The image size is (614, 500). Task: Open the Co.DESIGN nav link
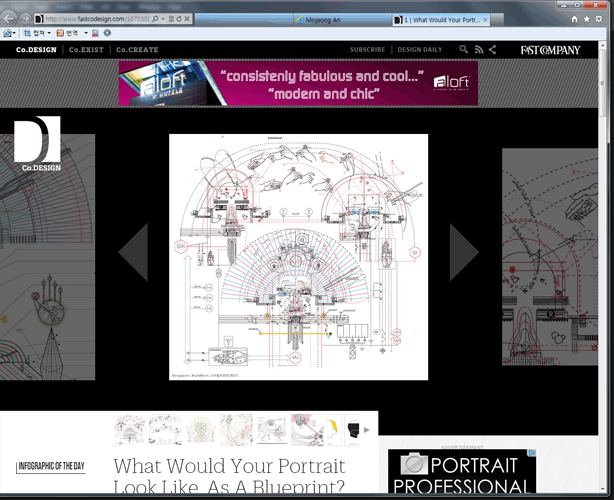[x=36, y=50]
